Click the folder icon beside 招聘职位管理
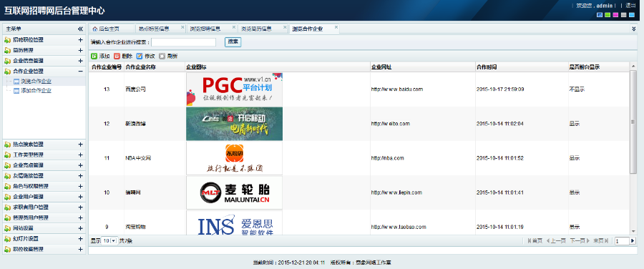This screenshot has width=644, height=269. 7,40
